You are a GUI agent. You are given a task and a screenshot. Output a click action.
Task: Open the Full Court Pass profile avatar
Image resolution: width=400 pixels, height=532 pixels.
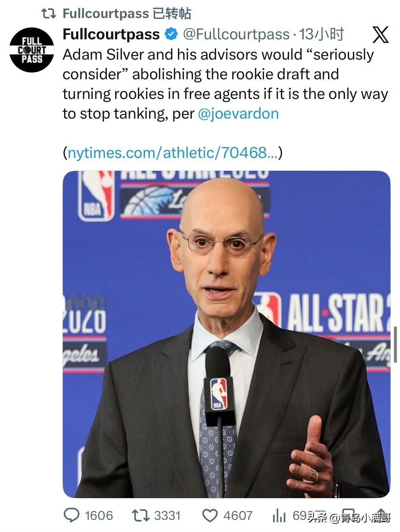click(x=32, y=50)
